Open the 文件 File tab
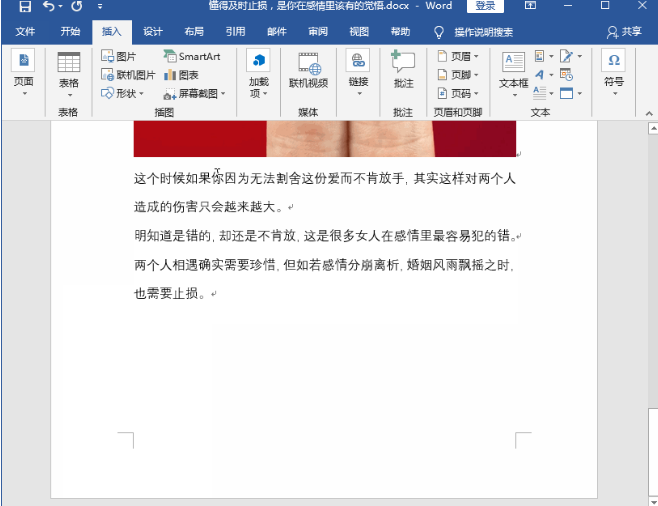The width and height of the screenshot is (658, 506). 25,31
